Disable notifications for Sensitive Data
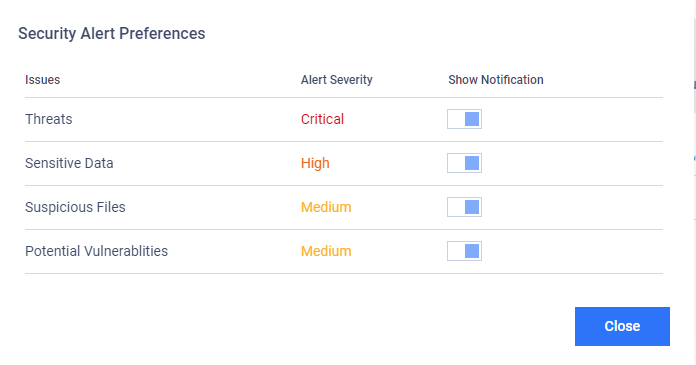 coord(464,163)
